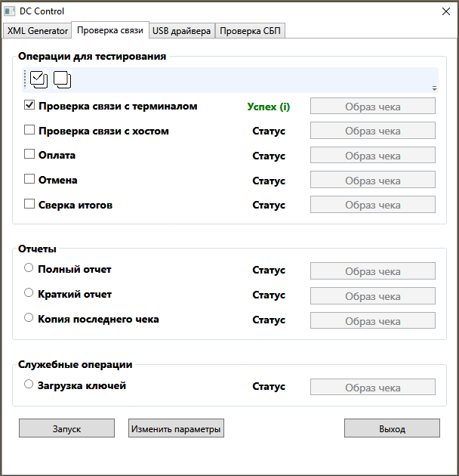Select Копия последнего чека radio button
Image resolution: width=459 pixels, height=476 pixels.
(29, 318)
